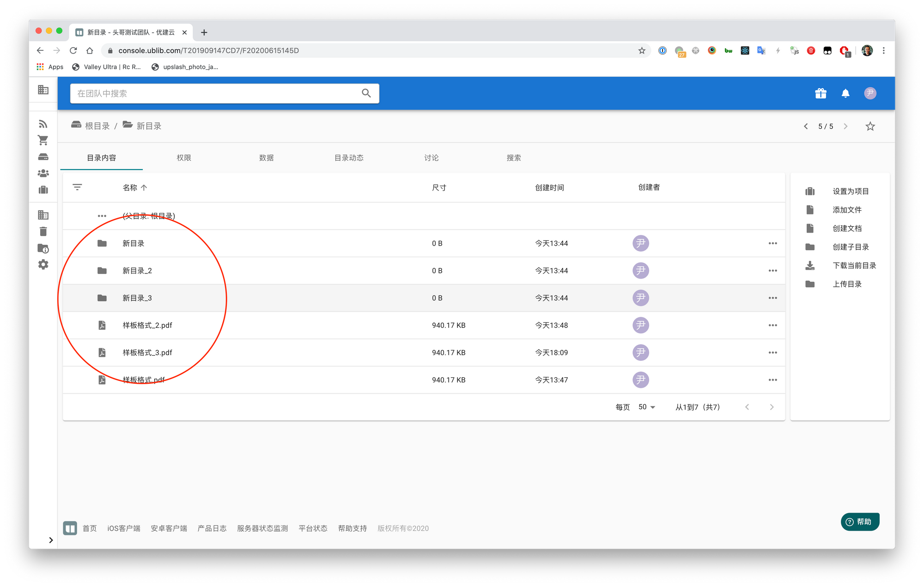Switch to the 权限 tab
924x587 pixels.
point(184,157)
